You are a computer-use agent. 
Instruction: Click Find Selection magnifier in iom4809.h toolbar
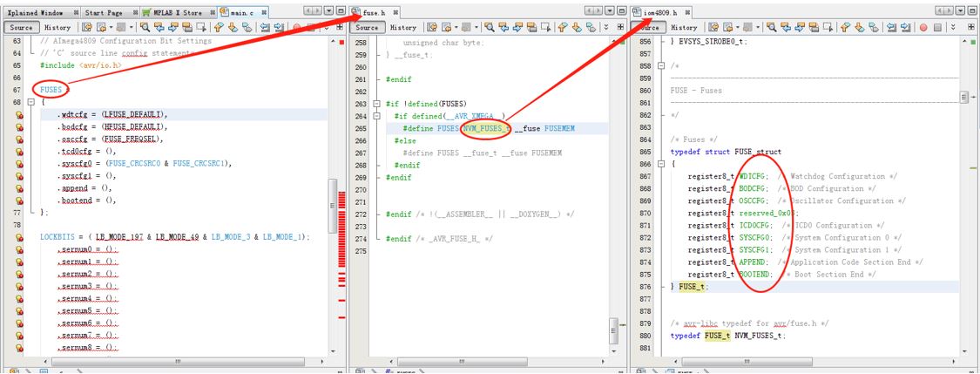[x=771, y=28]
